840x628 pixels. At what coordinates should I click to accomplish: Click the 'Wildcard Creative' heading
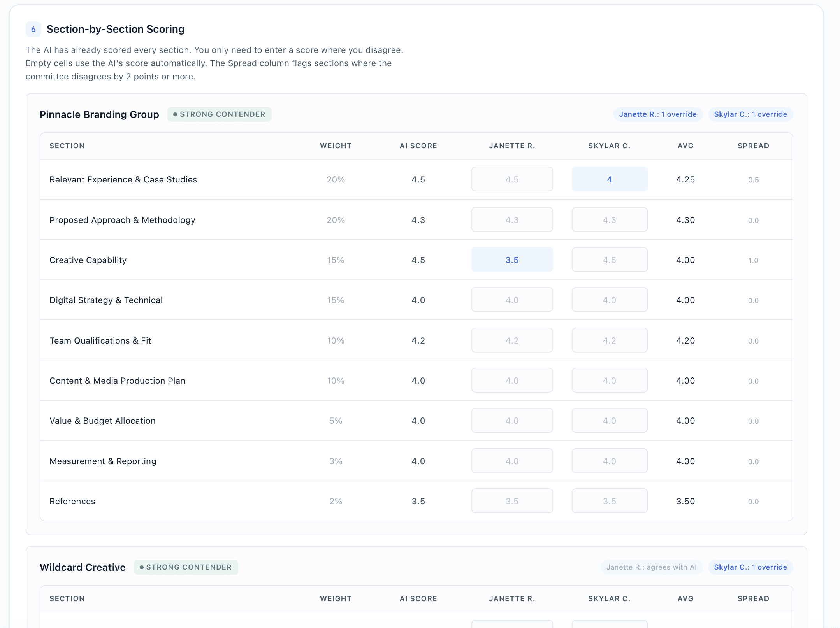click(x=83, y=567)
